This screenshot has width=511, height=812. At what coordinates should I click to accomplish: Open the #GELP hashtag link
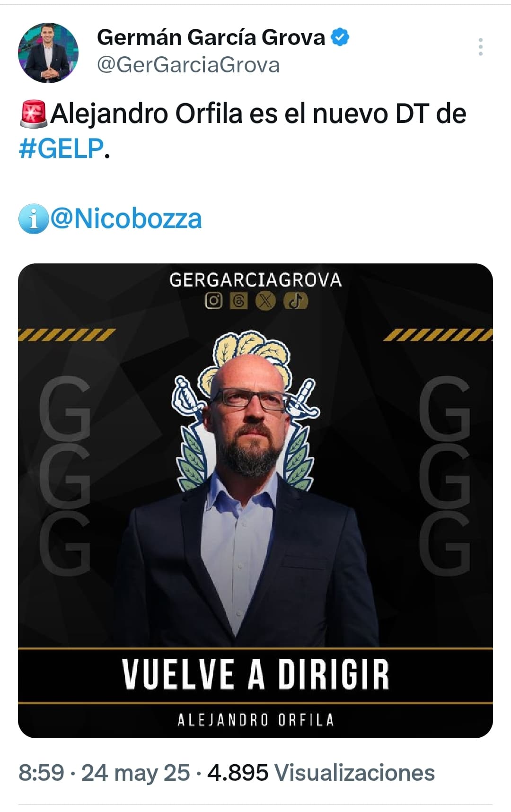click(x=61, y=148)
